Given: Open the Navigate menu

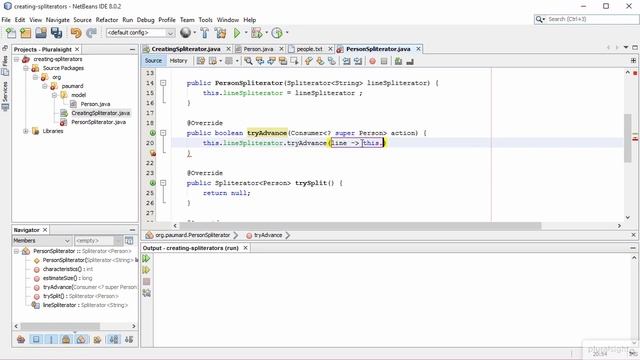Looking at the screenshot, I should [58, 20].
